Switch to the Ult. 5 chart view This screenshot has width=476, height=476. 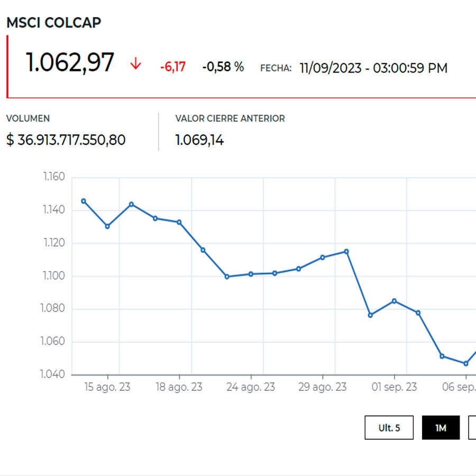(389, 427)
